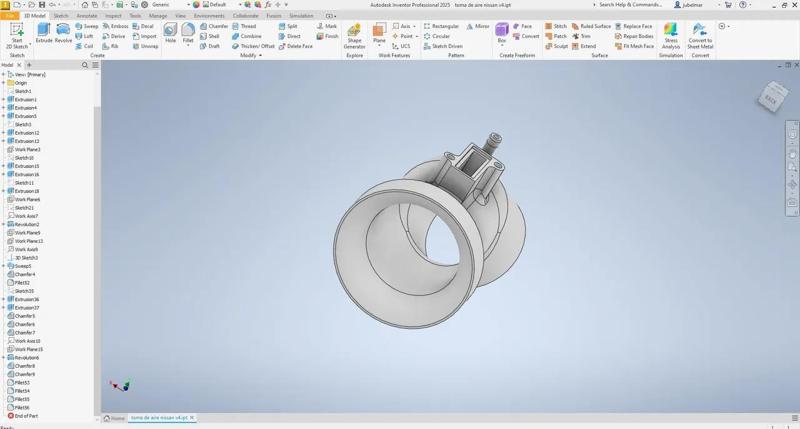
Task: Select the Replace Face tool
Action: (x=634, y=26)
